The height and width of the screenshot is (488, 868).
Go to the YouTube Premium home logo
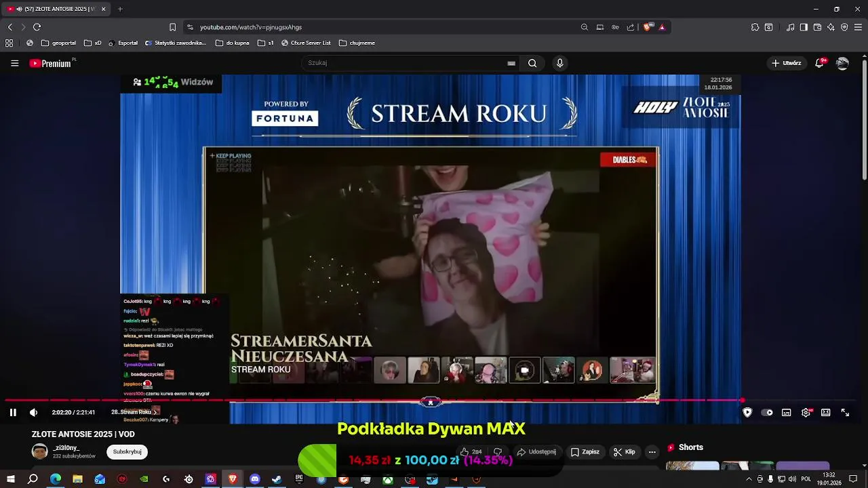[x=50, y=63]
